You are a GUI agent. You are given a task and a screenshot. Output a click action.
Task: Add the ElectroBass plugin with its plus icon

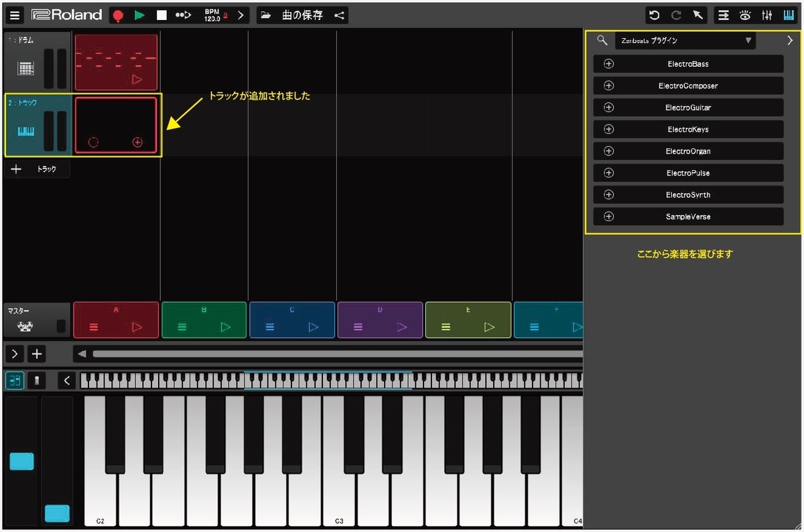tap(608, 64)
